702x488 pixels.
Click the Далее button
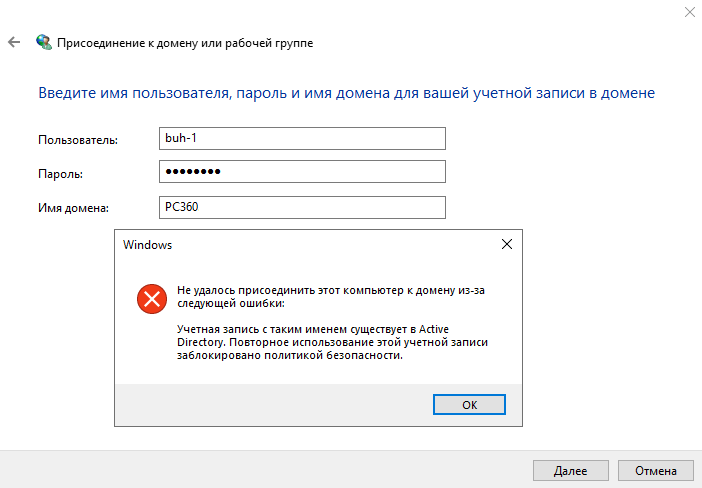(x=569, y=469)
